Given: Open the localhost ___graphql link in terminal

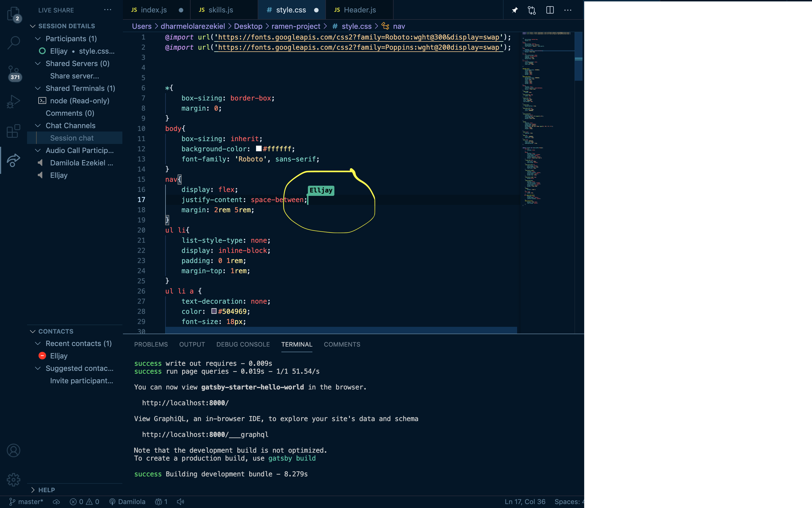Looking at the screenshot, I should coord(205,434).
